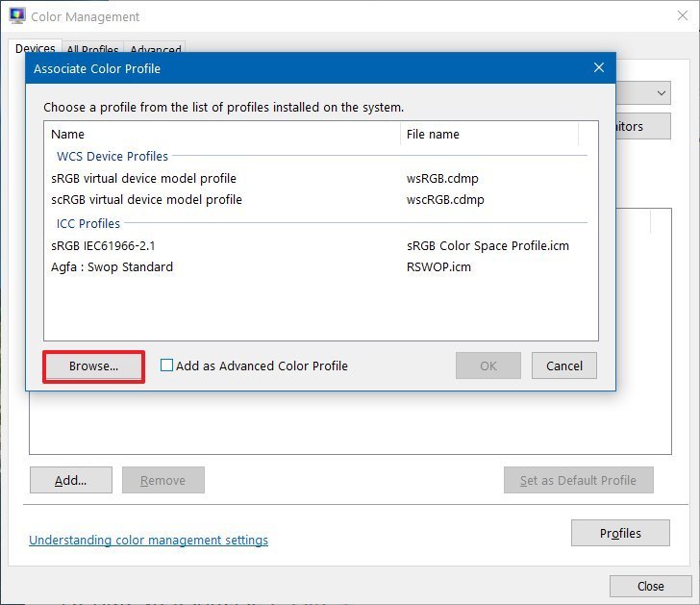
Task: Close the Associate Color Profile dialog
Action: (x=598, y=68)
